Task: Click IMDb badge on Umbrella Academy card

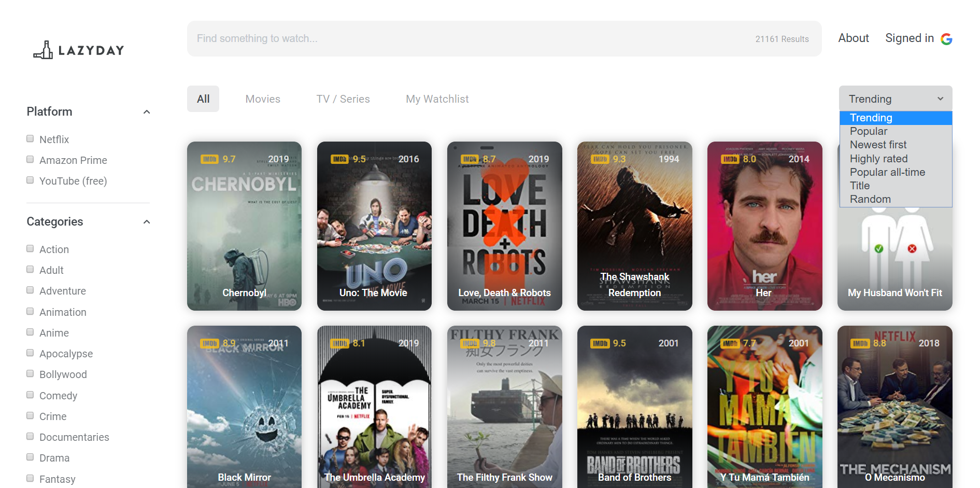Action: [x=340, y=343]
